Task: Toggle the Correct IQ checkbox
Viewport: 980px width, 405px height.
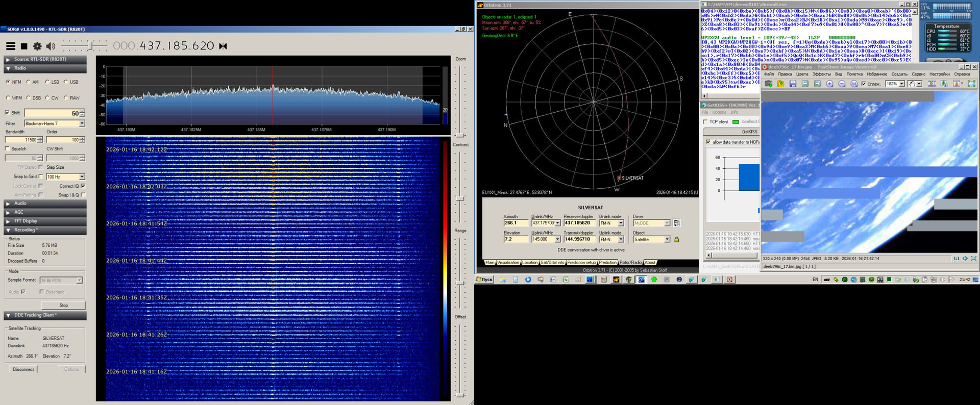Action: click(x=83, y=186)
